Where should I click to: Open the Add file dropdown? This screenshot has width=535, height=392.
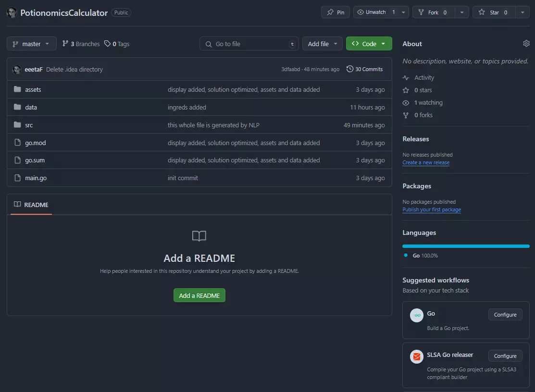point(322,44)
